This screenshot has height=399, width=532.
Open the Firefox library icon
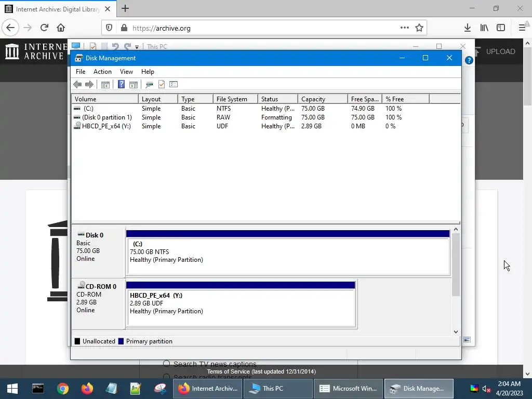484,28
